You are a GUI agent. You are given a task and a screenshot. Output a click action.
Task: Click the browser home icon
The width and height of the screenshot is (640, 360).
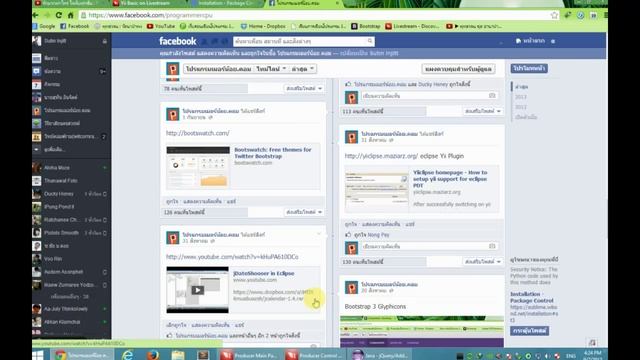tap(70, 15)
